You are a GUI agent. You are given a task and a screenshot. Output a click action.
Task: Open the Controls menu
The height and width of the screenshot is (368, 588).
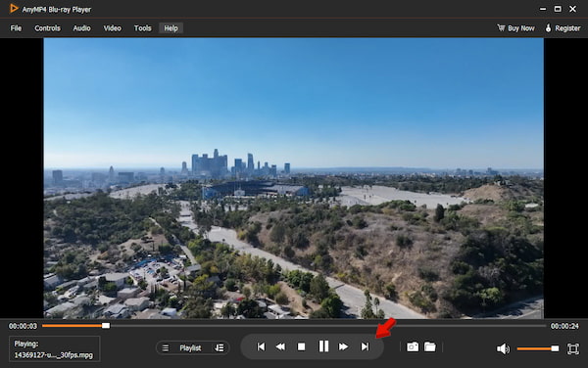click(47, 28)
